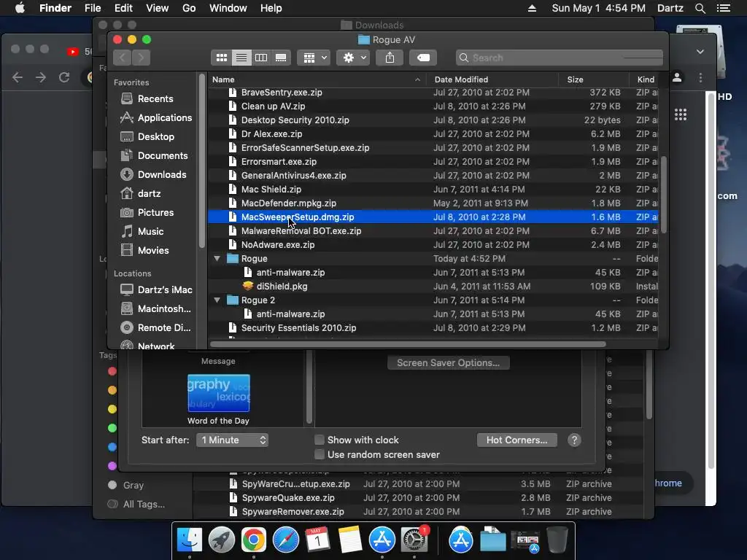Click Hot Corners button
The height and width of the screenshot is (560, 747).
coord(517,440)
